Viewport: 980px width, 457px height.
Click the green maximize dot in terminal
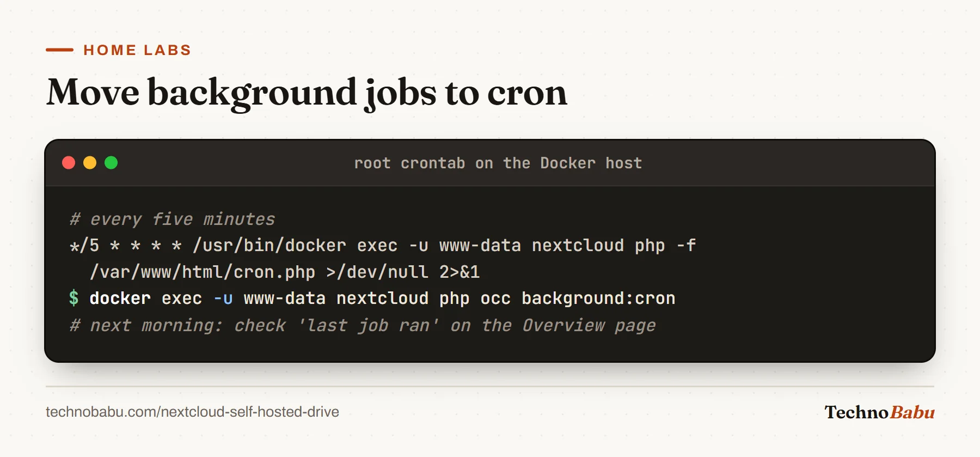(111, 163)
